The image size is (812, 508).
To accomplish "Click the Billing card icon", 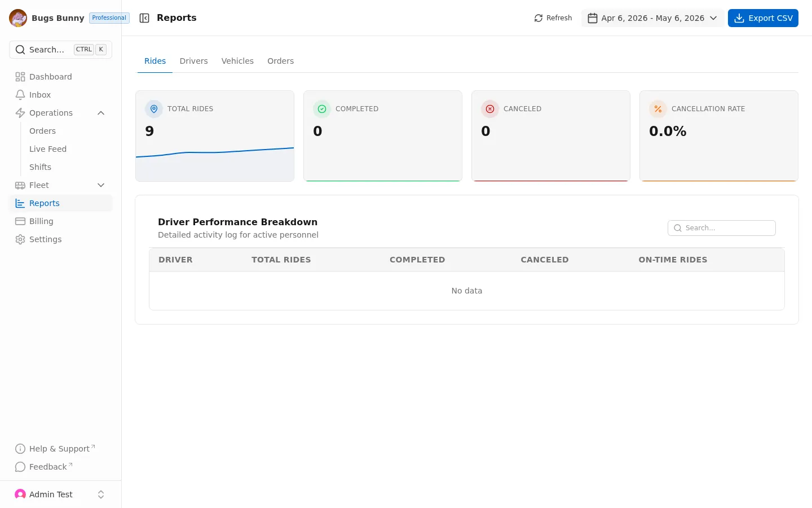I will 20,221.
